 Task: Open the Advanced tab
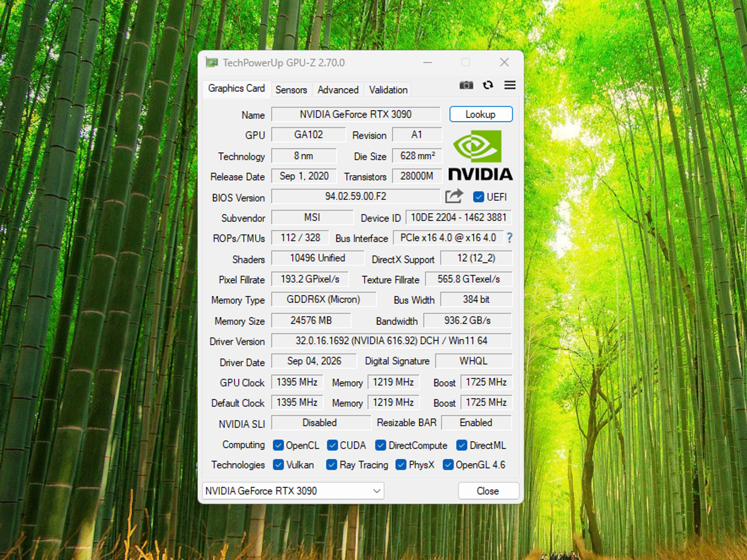pos(338,90)
